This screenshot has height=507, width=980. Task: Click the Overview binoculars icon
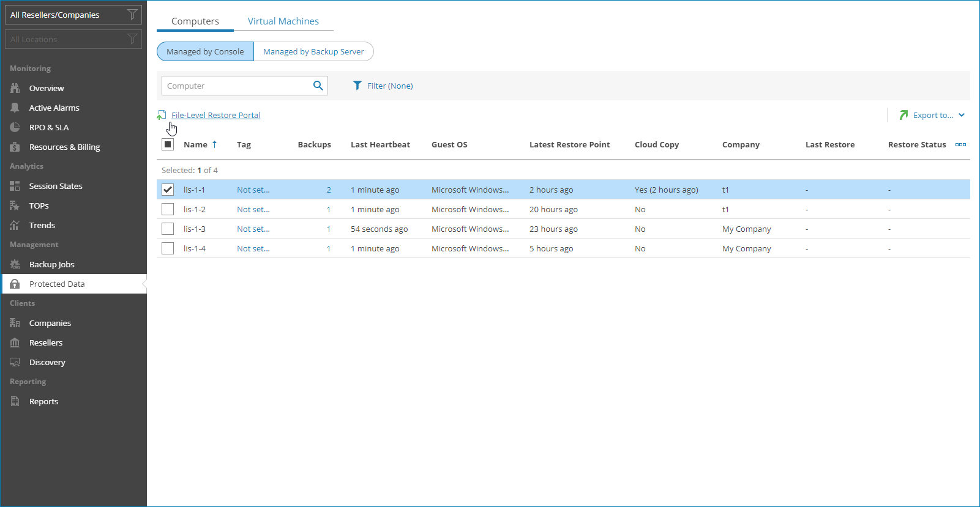point(15,88)
